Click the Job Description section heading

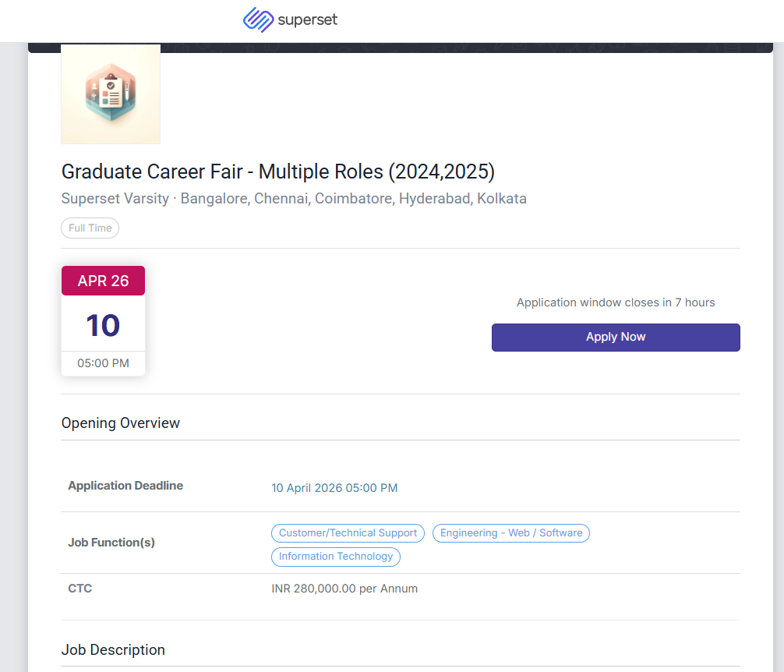point(113,650)
